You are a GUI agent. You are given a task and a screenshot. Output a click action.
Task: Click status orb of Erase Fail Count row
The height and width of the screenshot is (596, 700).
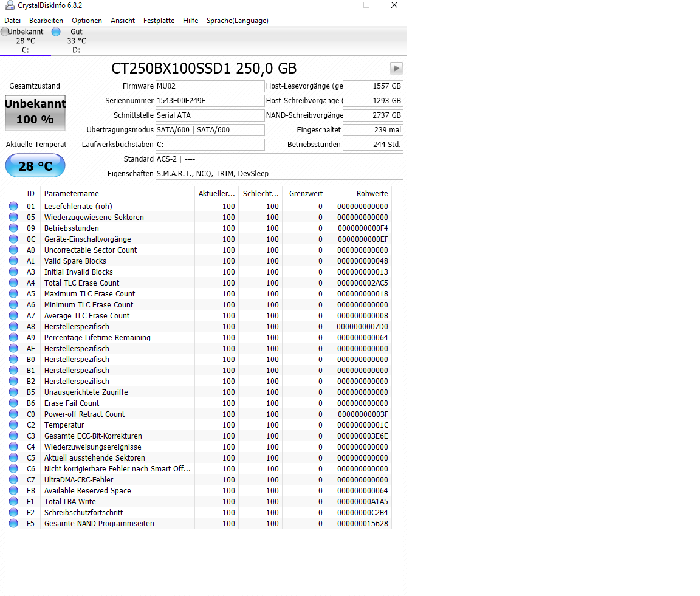[x=13, y=403]
